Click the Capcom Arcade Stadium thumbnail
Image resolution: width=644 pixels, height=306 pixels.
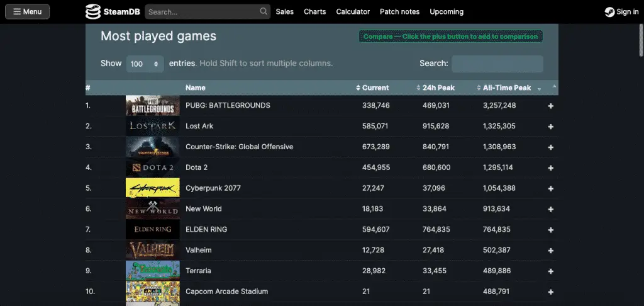[x=153, y=292]
